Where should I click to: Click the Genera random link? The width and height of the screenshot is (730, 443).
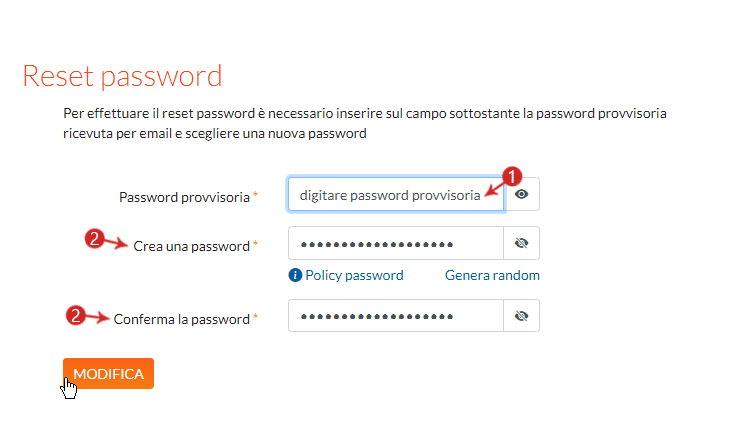tap(492, 275)
